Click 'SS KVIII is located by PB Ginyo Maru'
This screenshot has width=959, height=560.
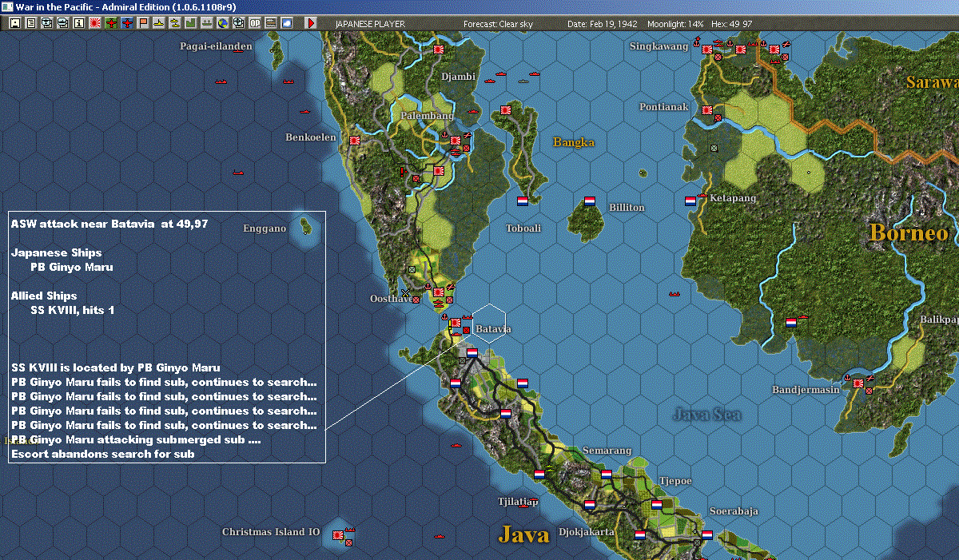(116, 367)
